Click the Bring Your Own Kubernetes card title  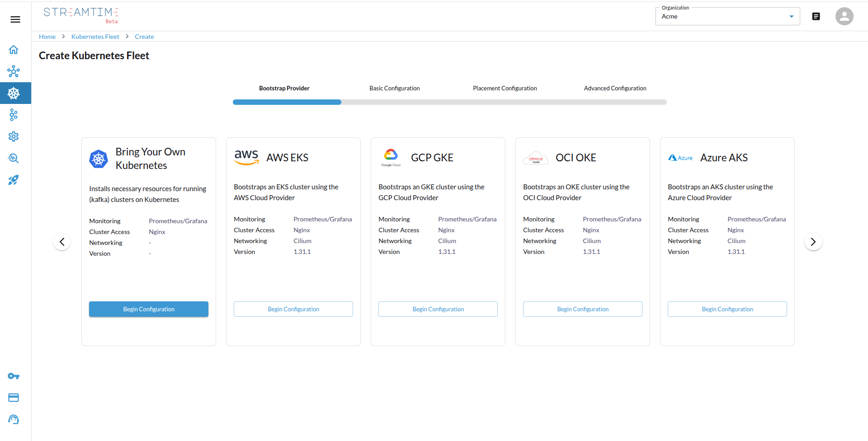pyautogui.click(x=151, y=159)
